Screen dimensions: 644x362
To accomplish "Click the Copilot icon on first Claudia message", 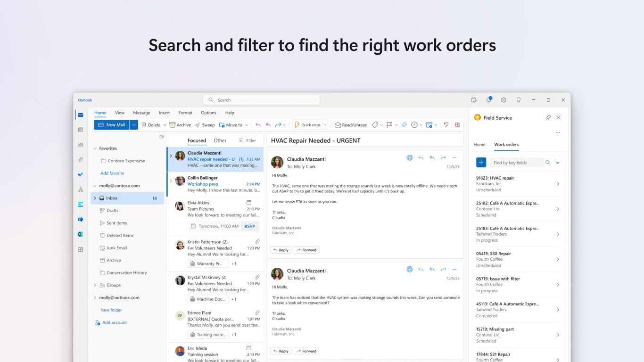I will (x=410, y=158).
